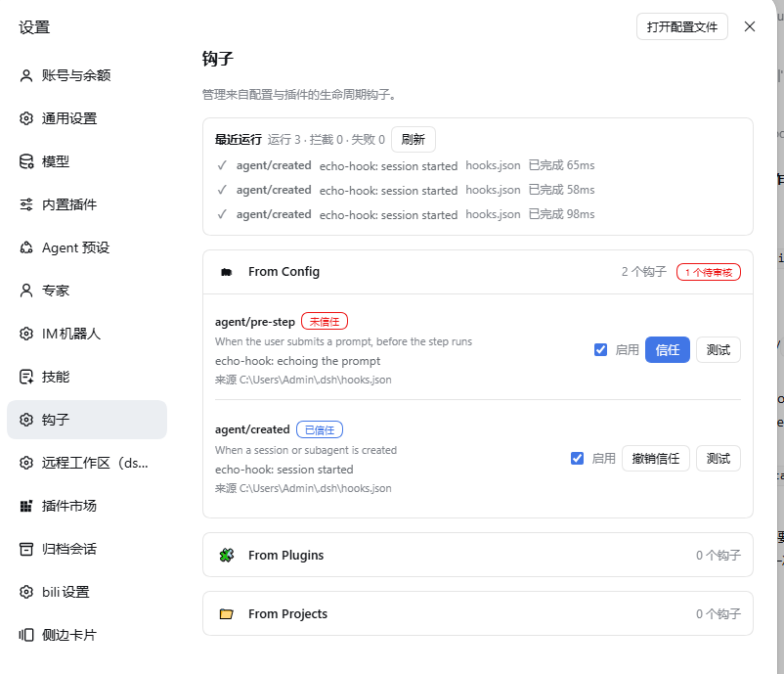This screenshot has width=784, height=674.
Task: Open 账号与余额 settings page
Action: point(87,75)
